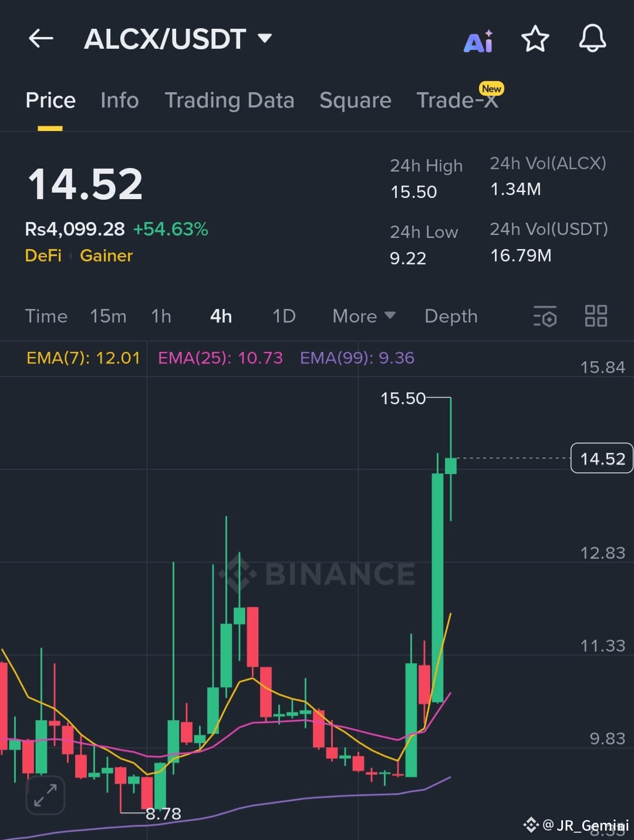Open chart indicator settings icon

[x=545, y=316]
